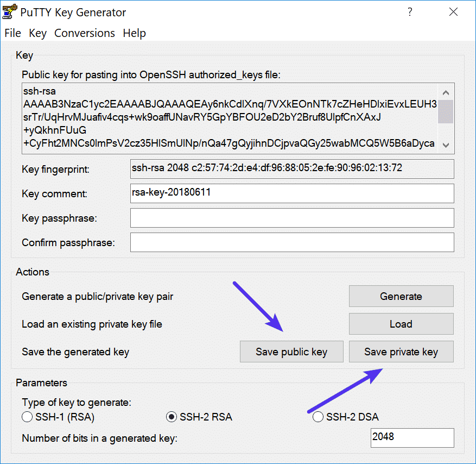The height and width of the screenshot is (464, 476).
Task: Select the SSH-1 (RSA) key type
Action: pos(27,417)
